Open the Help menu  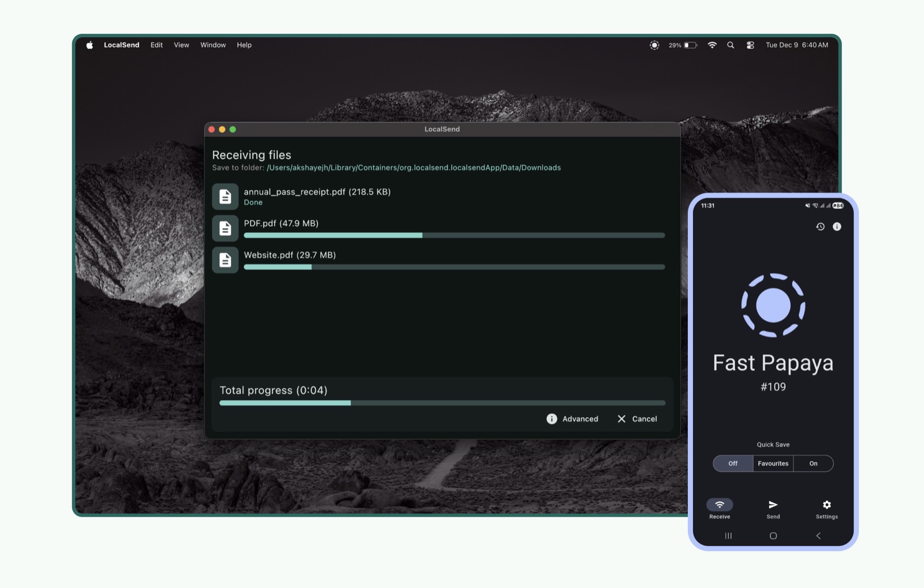click(x=244, y=45)
